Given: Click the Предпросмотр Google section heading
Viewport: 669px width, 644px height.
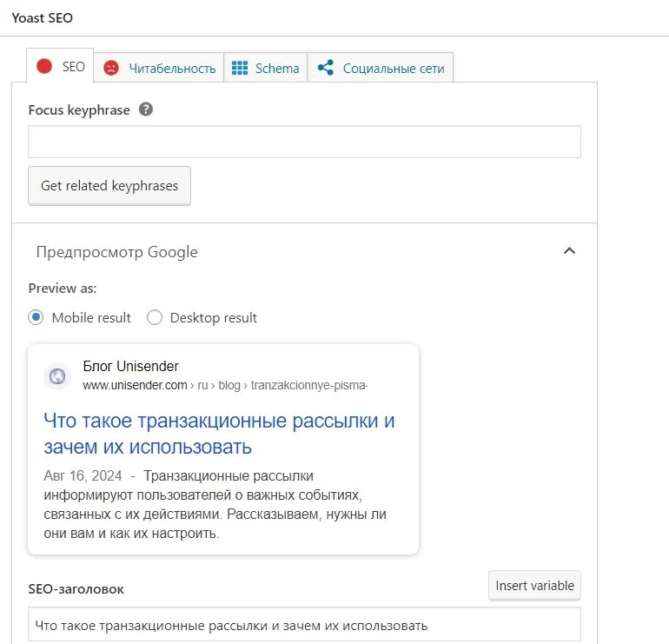Looking at the screenshot, I should click(117, 252).
